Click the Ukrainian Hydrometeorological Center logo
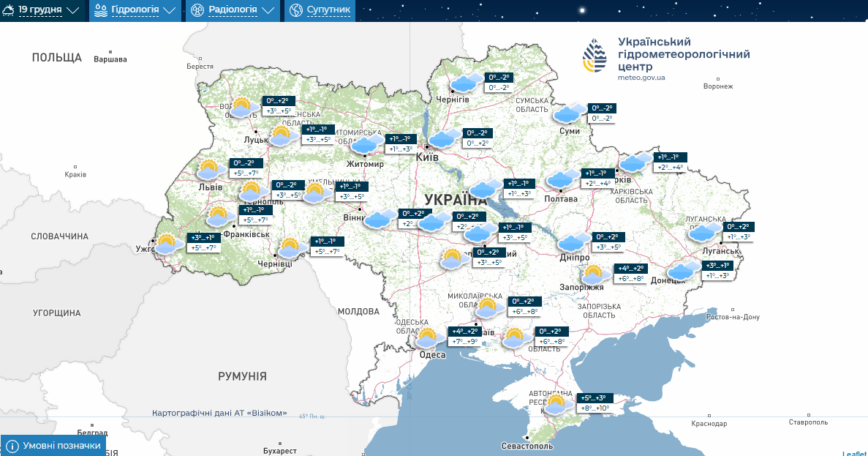 coord(595,58)
